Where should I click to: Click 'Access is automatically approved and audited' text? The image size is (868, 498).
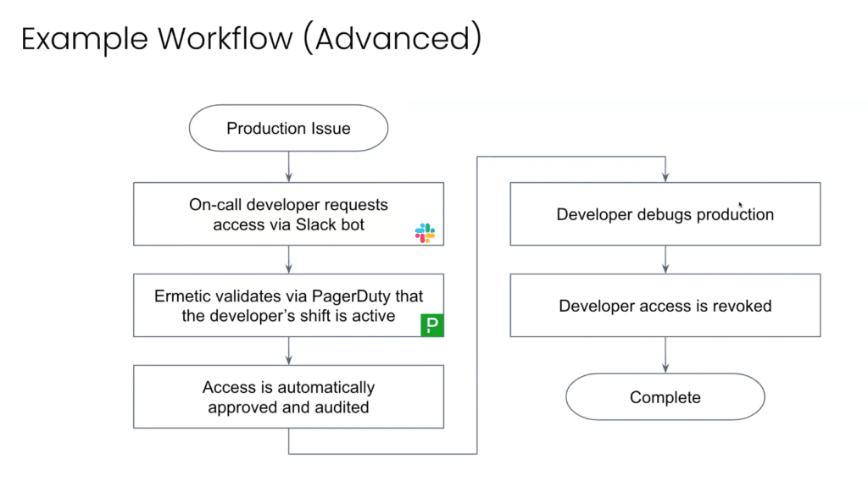coord(288,397)
